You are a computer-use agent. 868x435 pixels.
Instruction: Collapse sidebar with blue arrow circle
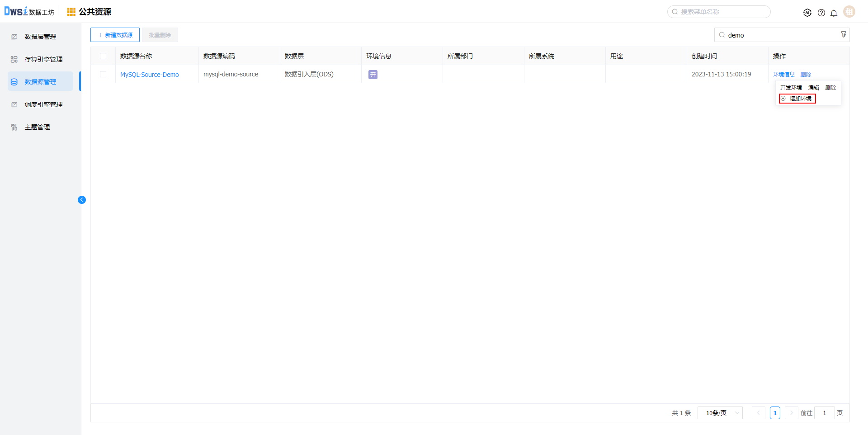click(82, 200)
